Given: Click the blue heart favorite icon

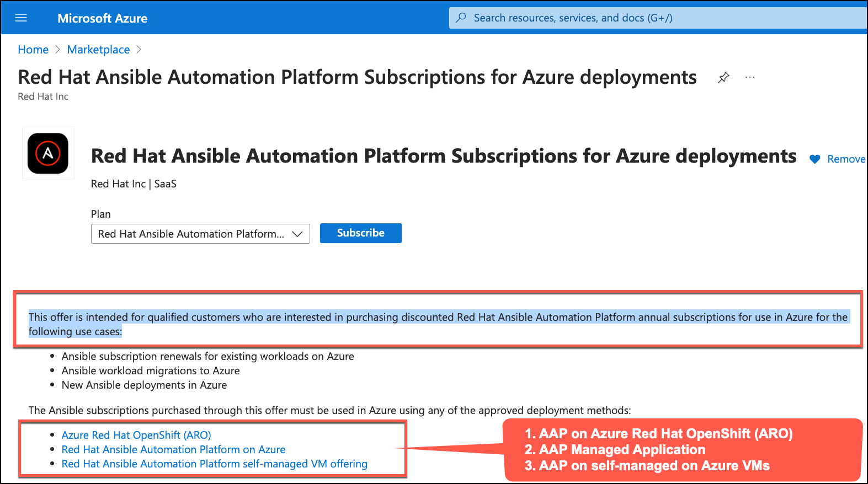Looking at the screenshot, I should [x=814, y=159].
